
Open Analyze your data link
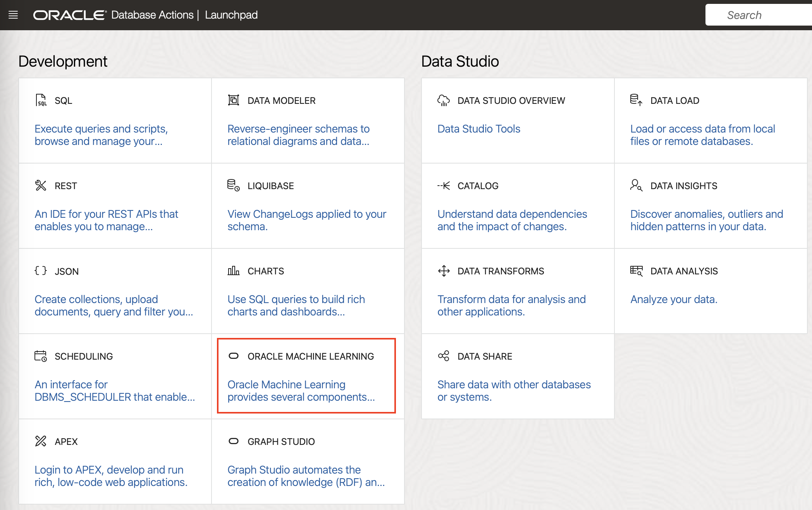pyautogui.click(x=674, y=299)
